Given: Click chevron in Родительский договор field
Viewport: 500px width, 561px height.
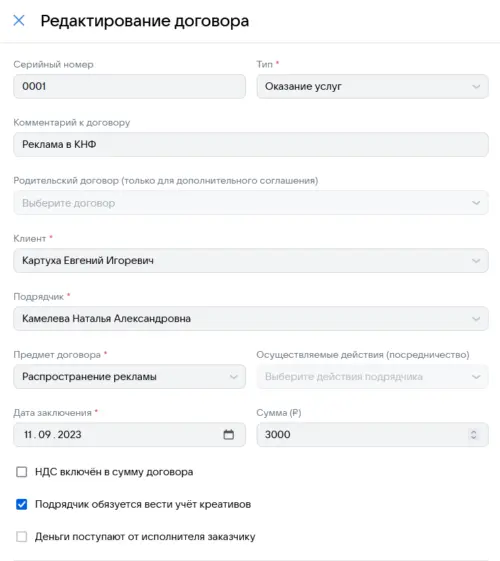Looking at the screenshot, I should pos(476,203).
